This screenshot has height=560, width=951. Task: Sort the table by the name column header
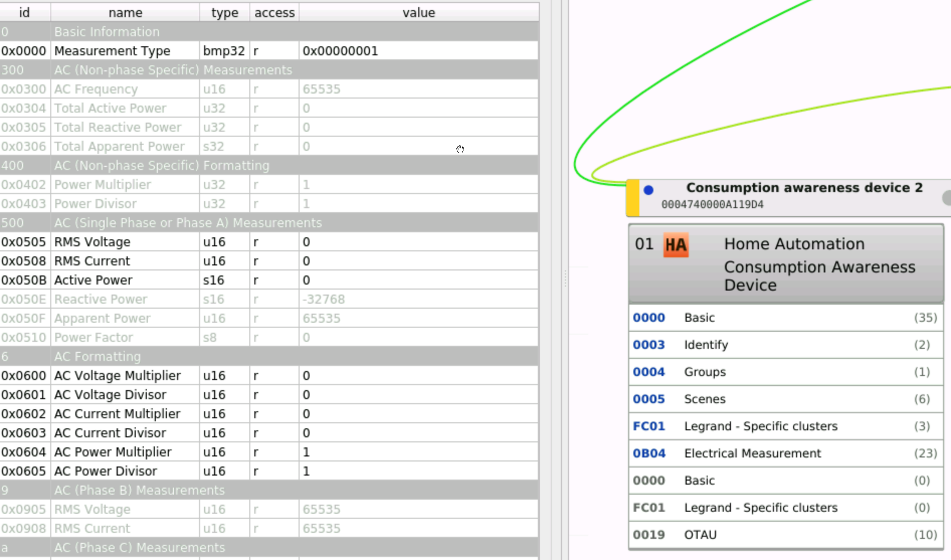125,13
